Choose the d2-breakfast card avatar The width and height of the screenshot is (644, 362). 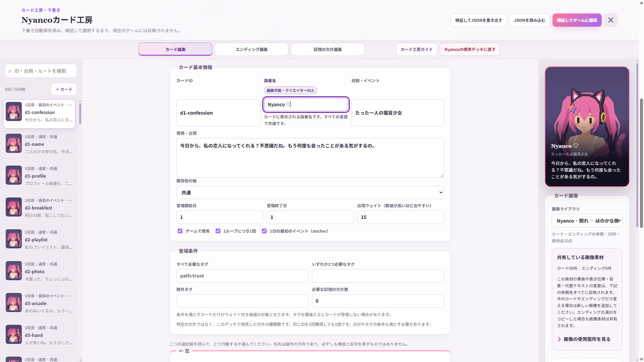click(14, 207)
